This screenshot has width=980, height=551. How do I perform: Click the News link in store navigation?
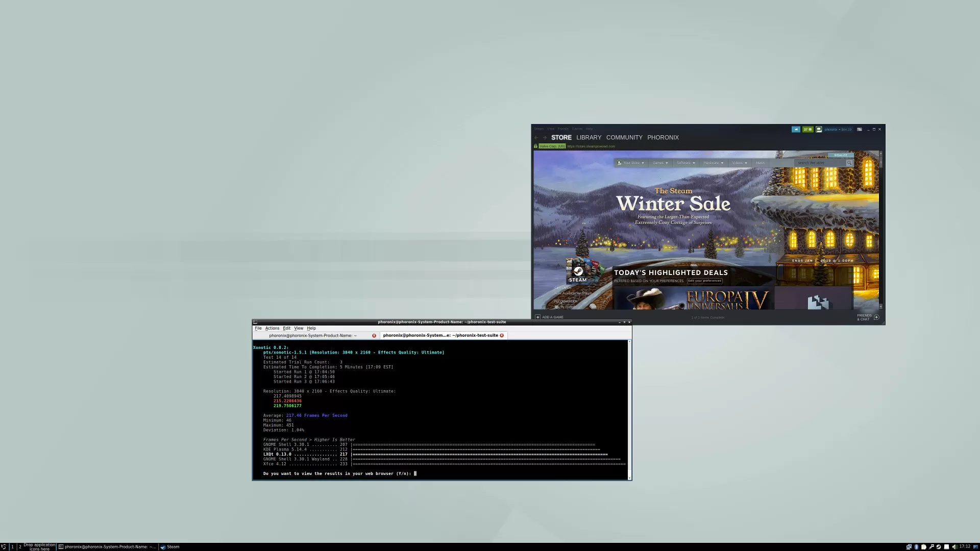point(760,163)
